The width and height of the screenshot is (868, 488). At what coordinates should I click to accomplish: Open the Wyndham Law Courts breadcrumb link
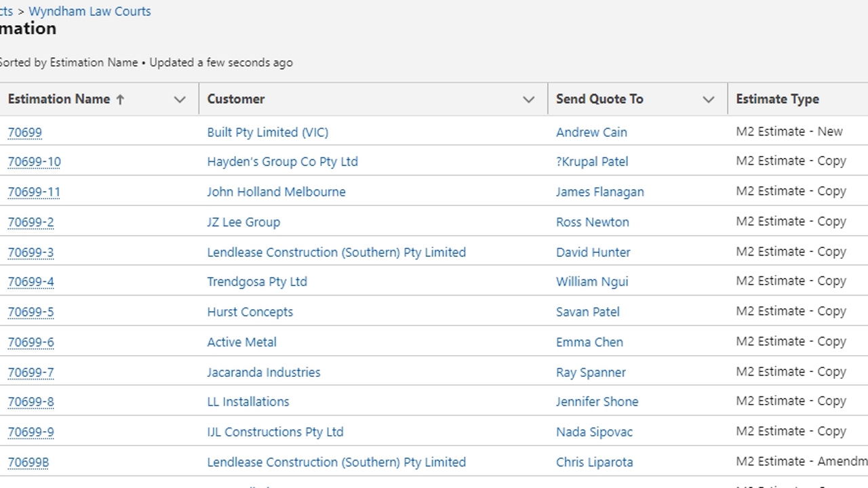pos(90,12)
